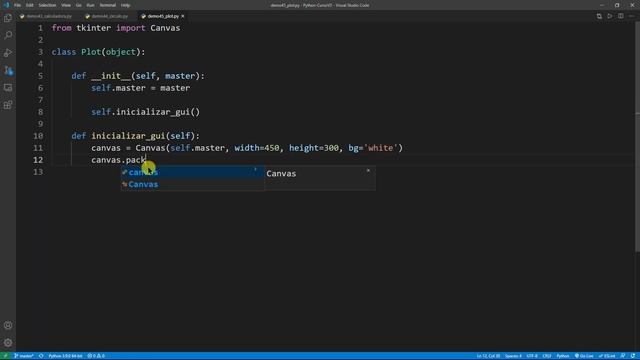Click 'from tkinter import Canvas' on line 1
640x360 pixels.
tap(116, 28)
